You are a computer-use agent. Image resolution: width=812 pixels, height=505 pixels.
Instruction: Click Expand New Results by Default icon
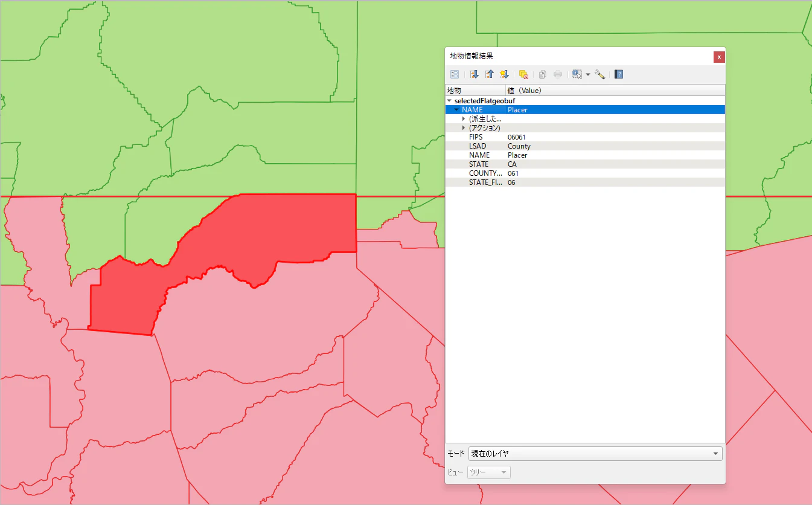[504, 74]
